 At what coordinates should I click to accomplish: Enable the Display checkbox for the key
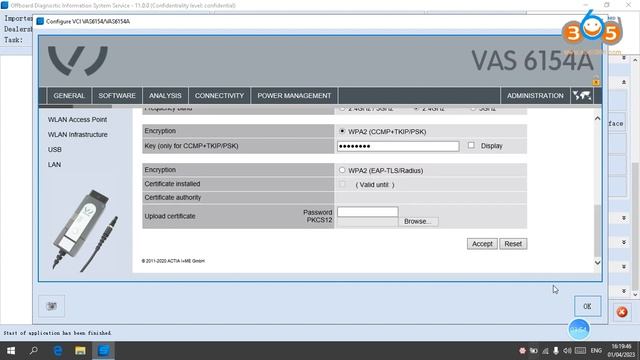click(471, 145)
